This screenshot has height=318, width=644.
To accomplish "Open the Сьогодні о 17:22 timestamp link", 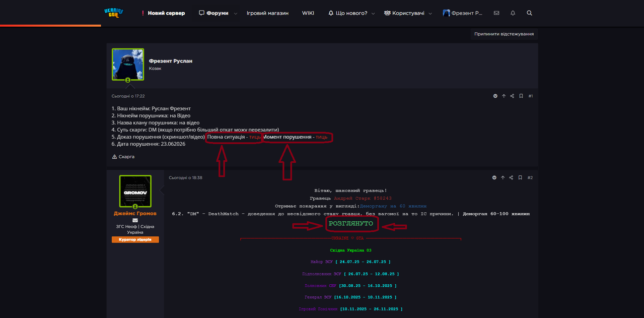I will point(128,96).
